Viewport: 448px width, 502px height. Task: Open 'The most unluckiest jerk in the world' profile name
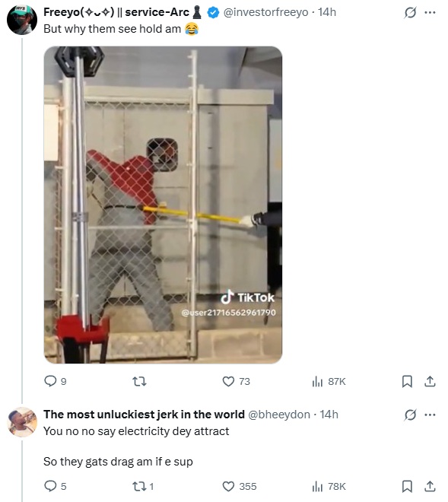[x=144, y=415]
